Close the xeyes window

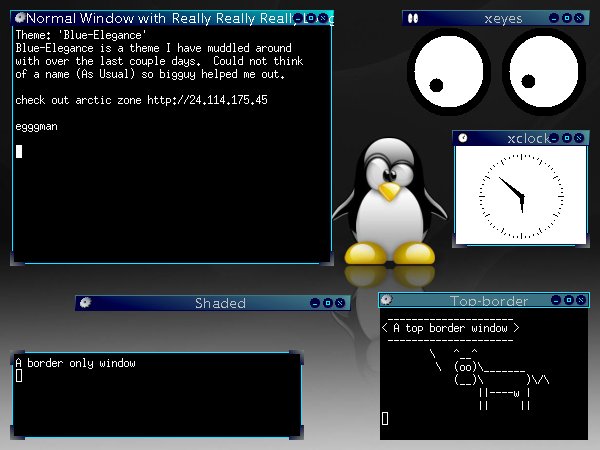(580, 18)
